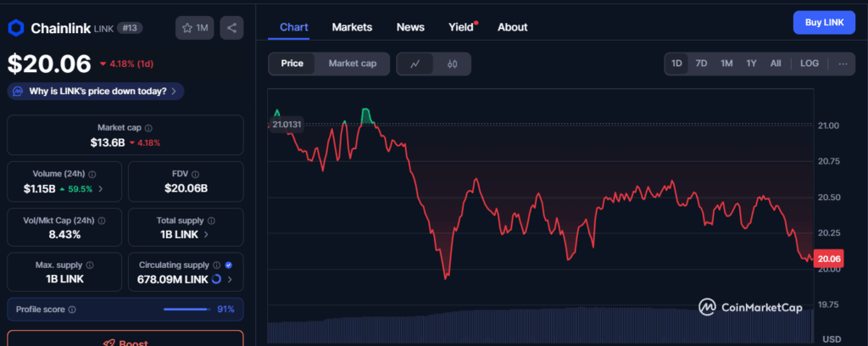Select the 1M time range
Image resolution: width=868 pixels, height=346 pixels.
tap(726, 64)
